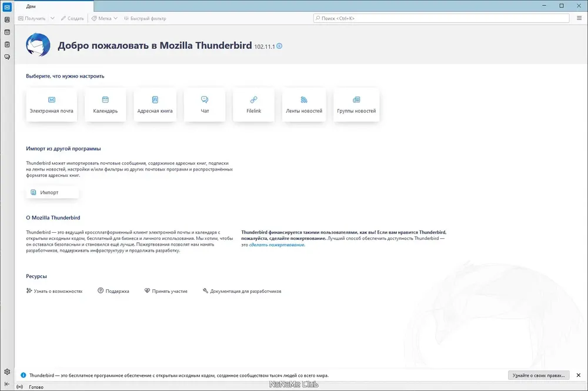
Task: Set up Ленты новостей feeds
Action: tap(304, 105)
